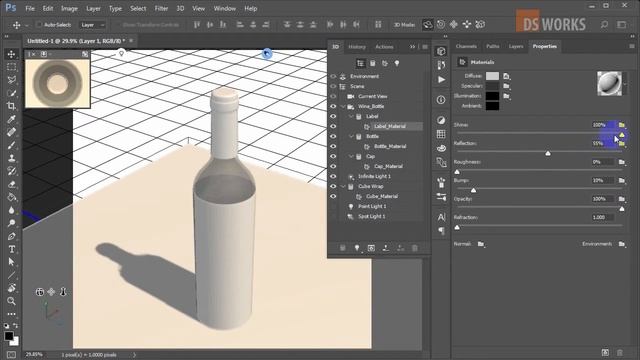Switch to the Actions tab
This screenshot has width=640, height=360.
(x=384, y=47)
